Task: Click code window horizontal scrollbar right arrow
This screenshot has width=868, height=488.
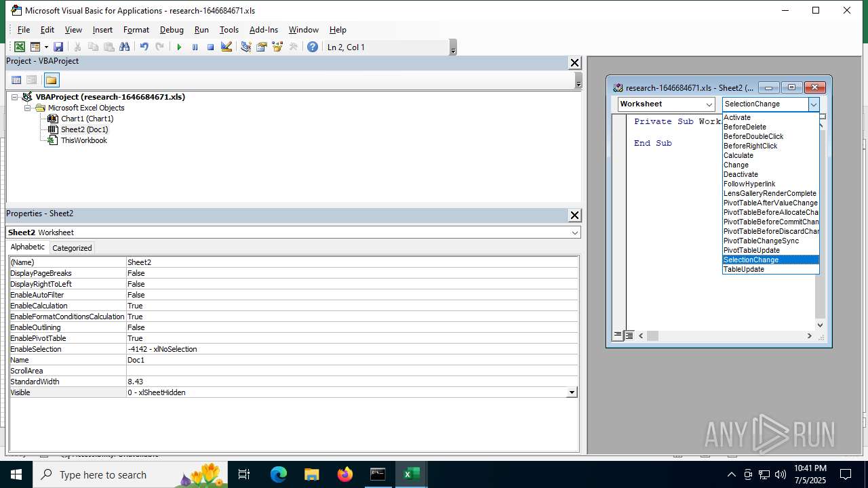Action: 809,335
